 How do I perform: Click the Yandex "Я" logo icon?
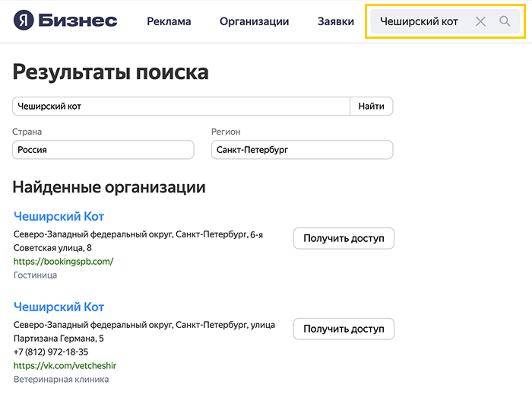click(24, 21)
